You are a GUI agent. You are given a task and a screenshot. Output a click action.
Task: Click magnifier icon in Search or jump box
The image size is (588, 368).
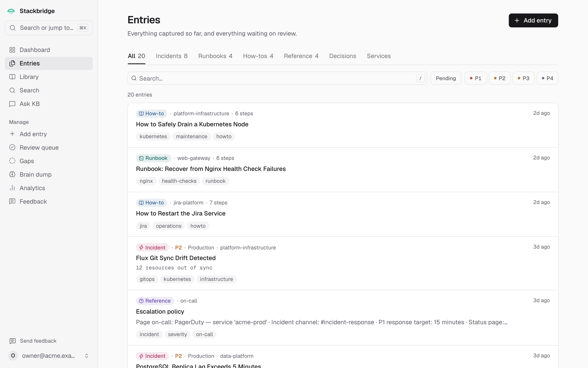(13, 28)
